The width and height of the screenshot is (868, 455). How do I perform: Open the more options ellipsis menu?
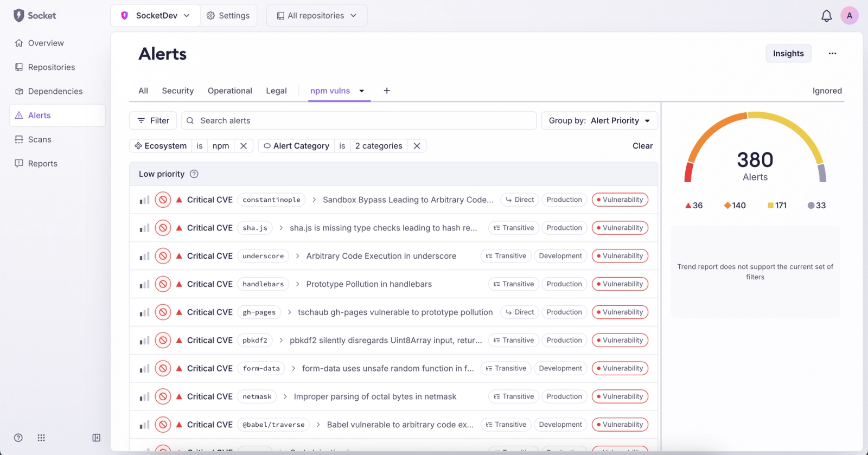click(x=832, y=54)
